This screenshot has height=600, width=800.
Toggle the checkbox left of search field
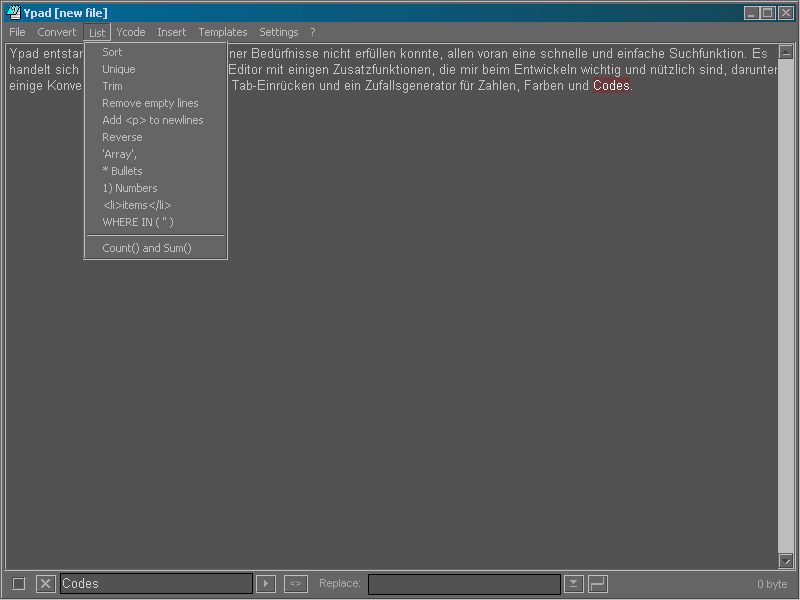[19, 584]
